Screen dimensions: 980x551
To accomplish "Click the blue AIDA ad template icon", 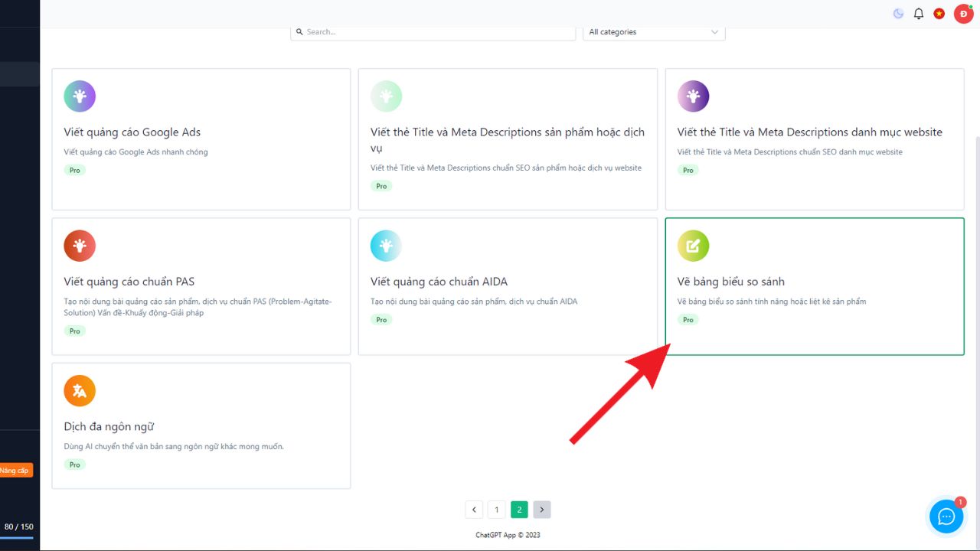I will 387,246.
